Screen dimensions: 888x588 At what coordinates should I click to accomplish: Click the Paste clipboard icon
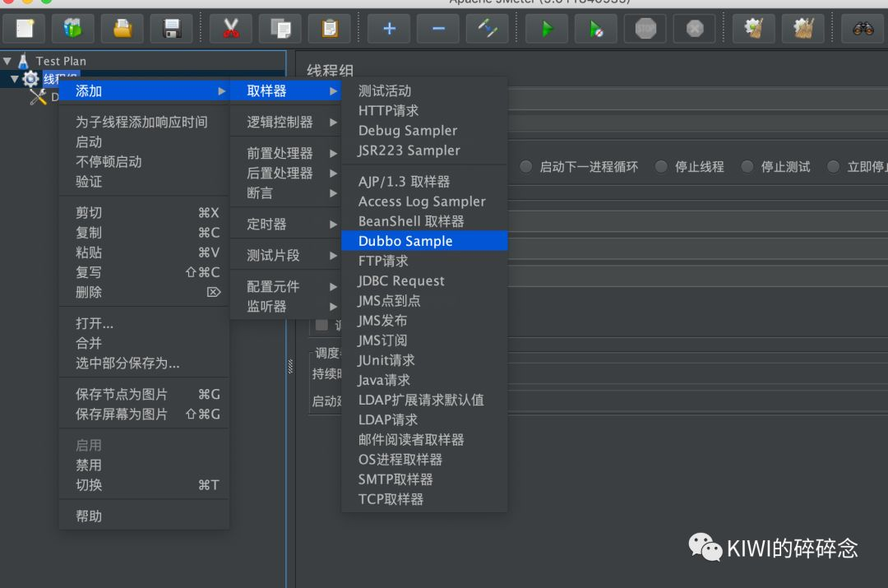330,28
